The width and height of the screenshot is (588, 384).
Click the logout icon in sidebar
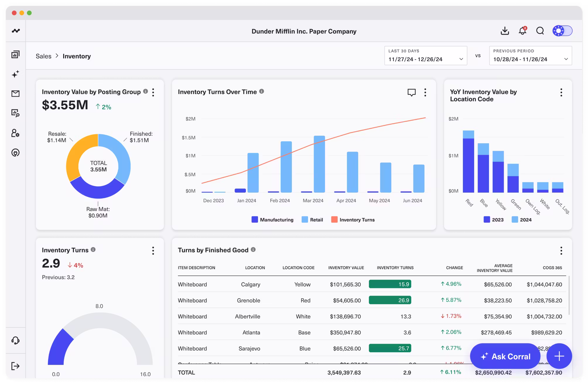[x=16, y=366]
